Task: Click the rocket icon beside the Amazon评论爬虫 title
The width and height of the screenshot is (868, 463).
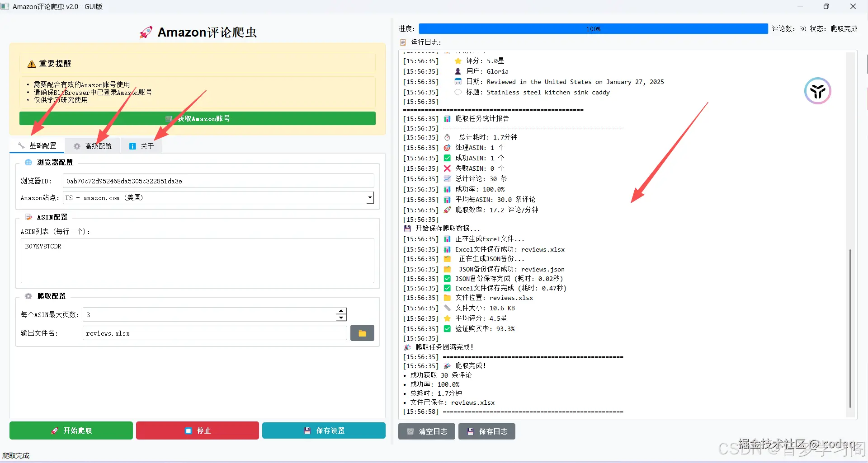Action: 146,33
